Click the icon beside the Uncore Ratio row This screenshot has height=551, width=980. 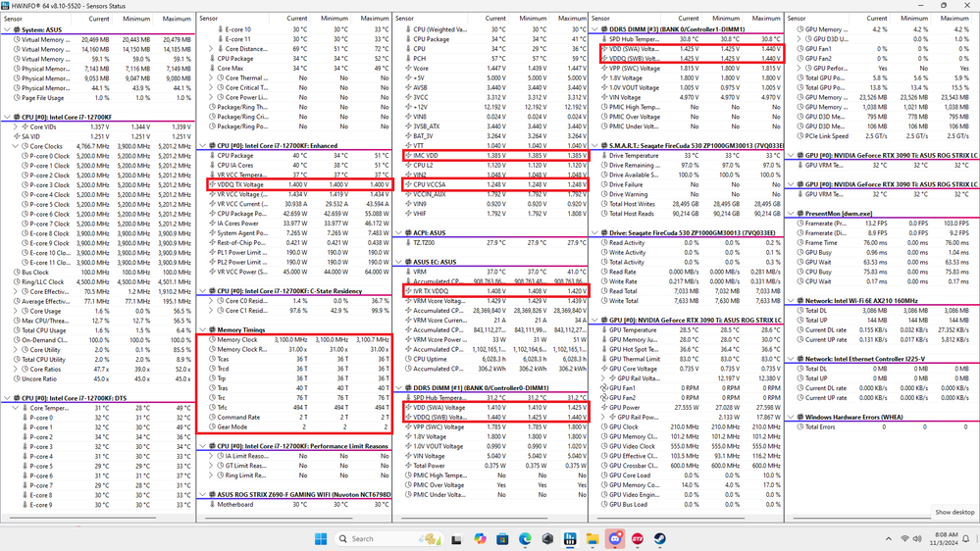[x=17, y=379]
